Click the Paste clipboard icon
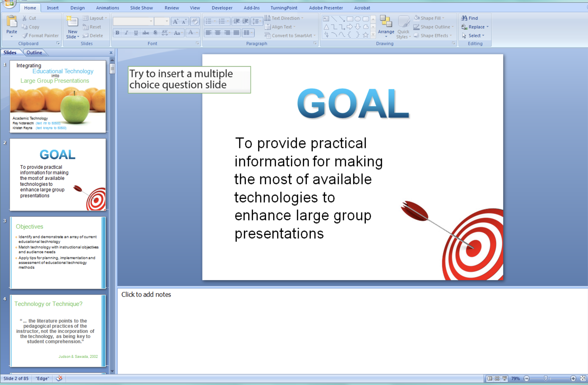Viewport: 588px width, 385px height. coord(12,22)
